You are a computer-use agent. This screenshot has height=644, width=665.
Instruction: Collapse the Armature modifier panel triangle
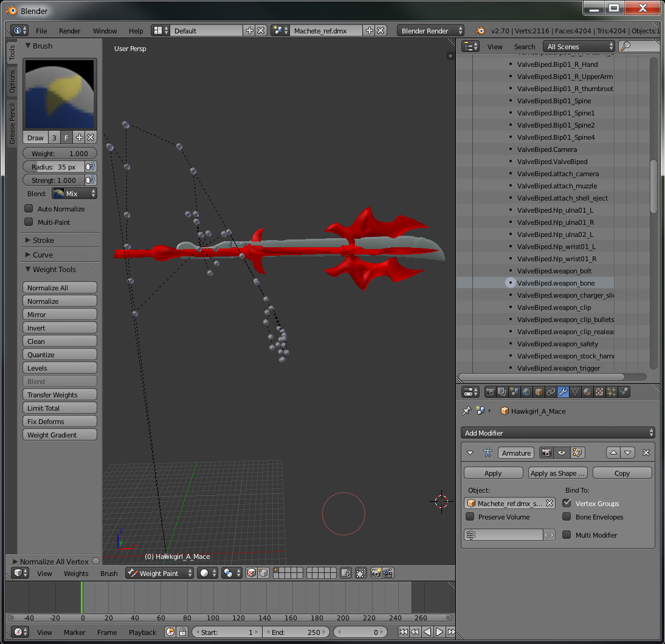470,453
